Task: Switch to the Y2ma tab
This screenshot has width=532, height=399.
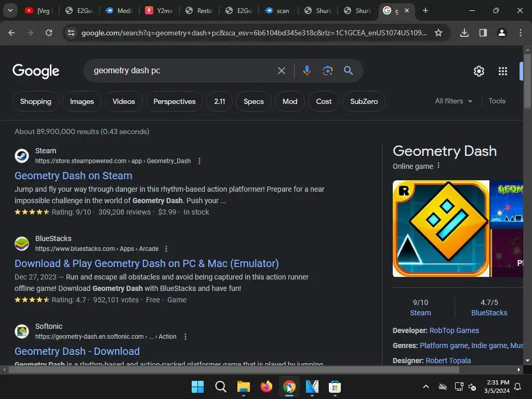Action: (x=158, y=10)
